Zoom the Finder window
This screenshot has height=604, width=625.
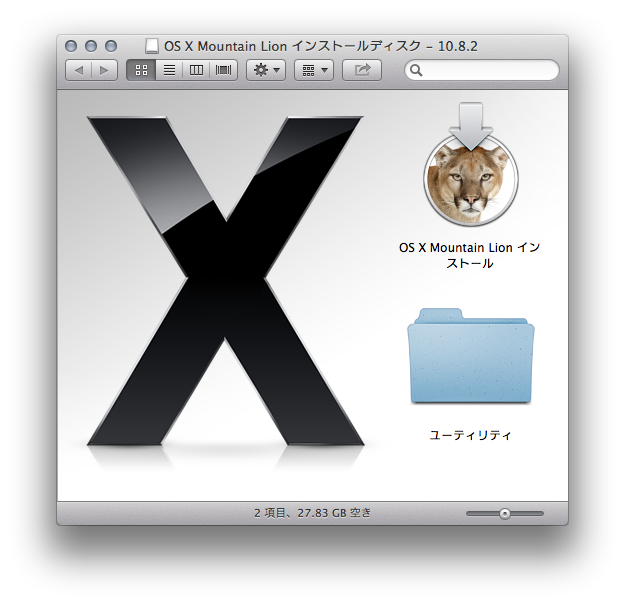coord(111,46)
